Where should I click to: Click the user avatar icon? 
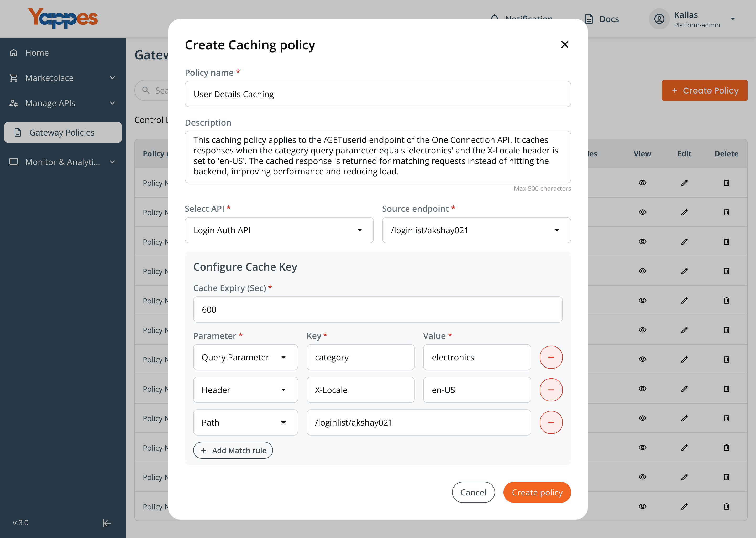point(659,19)
